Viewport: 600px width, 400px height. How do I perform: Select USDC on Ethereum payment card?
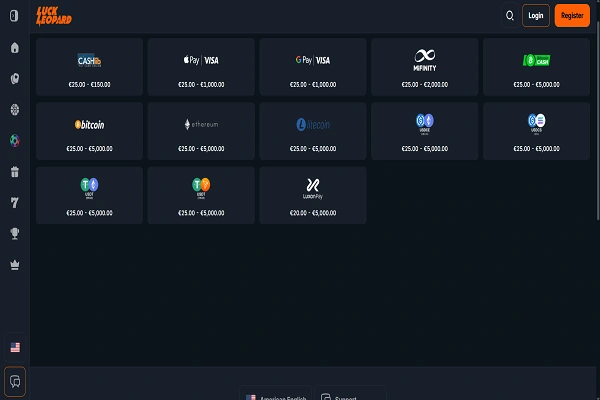[425, 131]
